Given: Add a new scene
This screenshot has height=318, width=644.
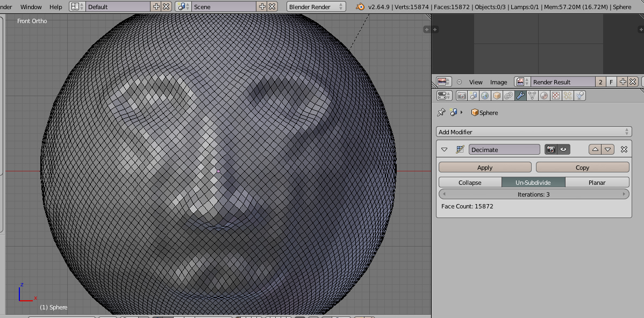Looking at the screenshot, I should click(x=262, y=6).
